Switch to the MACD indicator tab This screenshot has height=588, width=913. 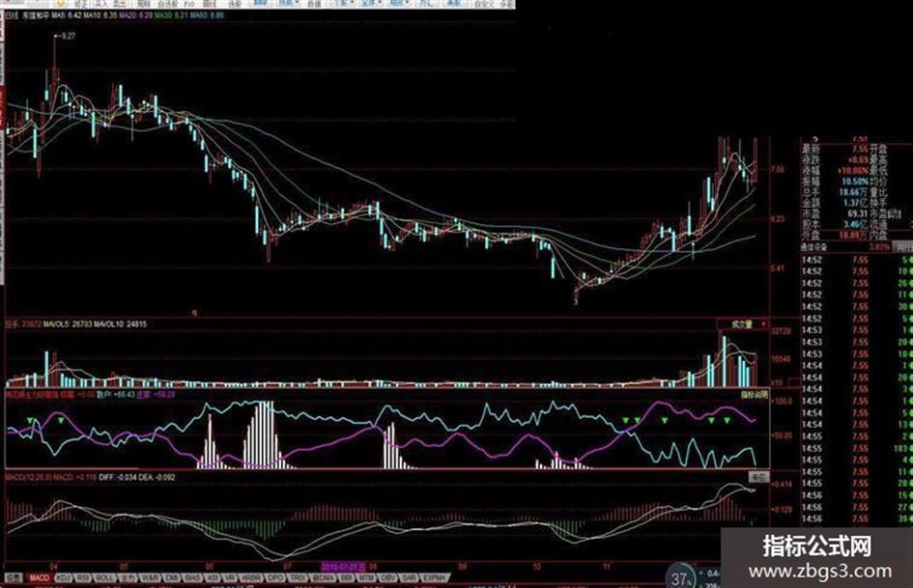pyautogui.click(x=39, y=577)
